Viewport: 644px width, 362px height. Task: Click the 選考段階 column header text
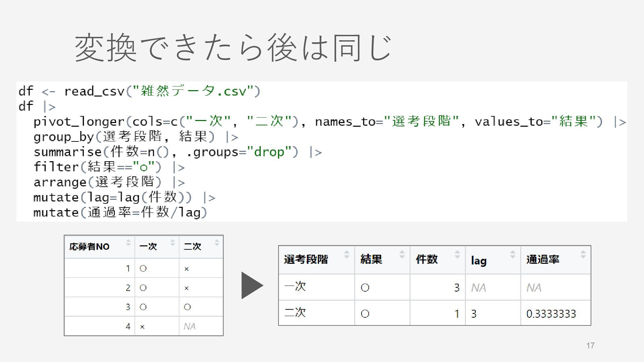click(306, 259)
